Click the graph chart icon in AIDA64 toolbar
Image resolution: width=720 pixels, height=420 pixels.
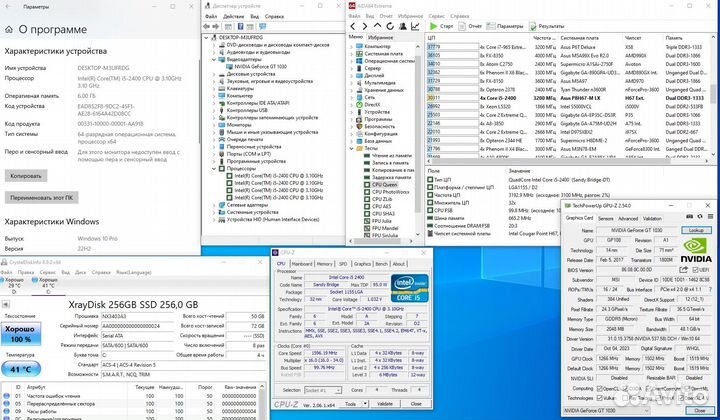415,26
